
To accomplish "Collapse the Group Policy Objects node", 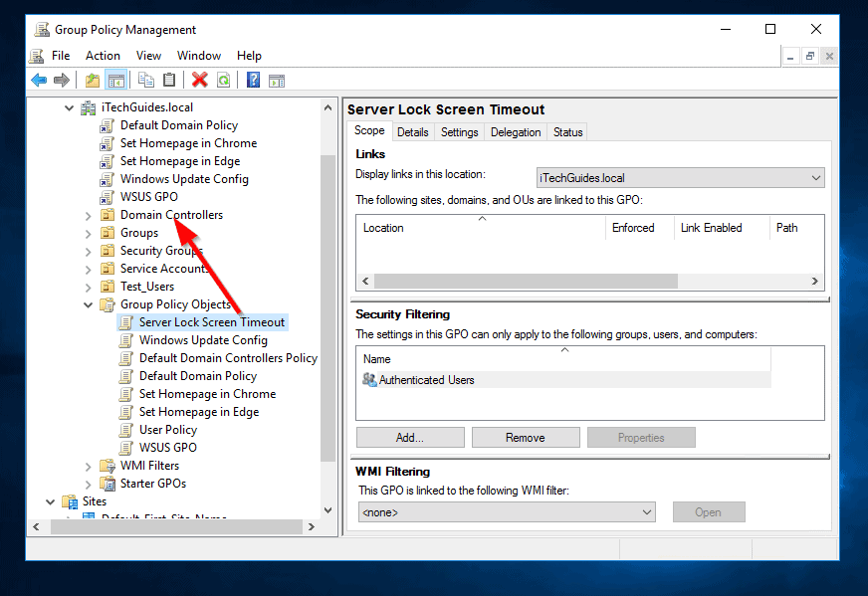I will (x=88, y=304).
